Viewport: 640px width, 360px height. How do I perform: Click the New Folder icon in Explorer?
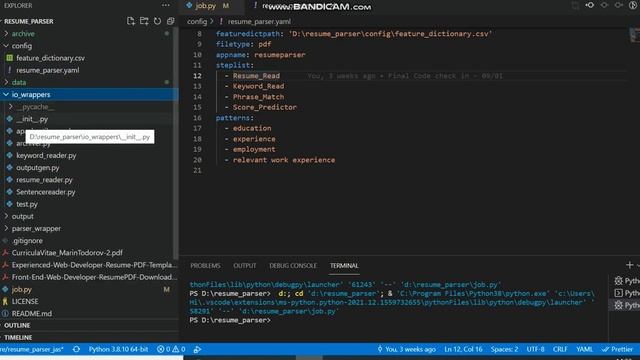pos(144,21)
